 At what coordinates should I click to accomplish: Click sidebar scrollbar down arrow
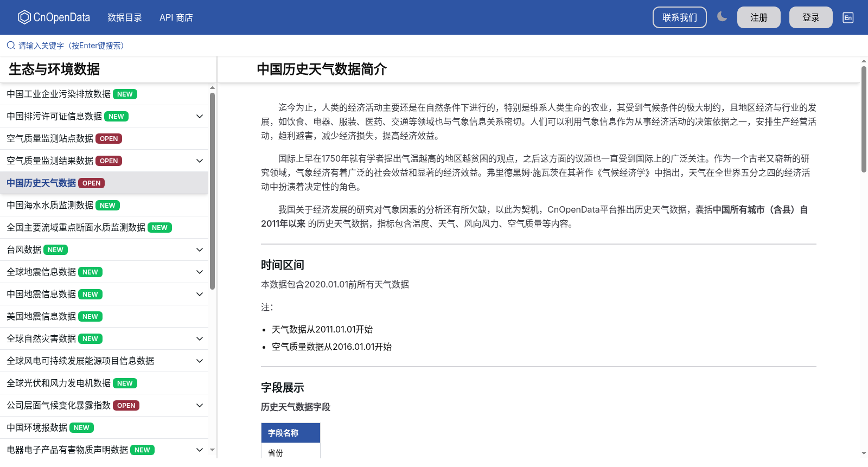(x=212, y=450)
